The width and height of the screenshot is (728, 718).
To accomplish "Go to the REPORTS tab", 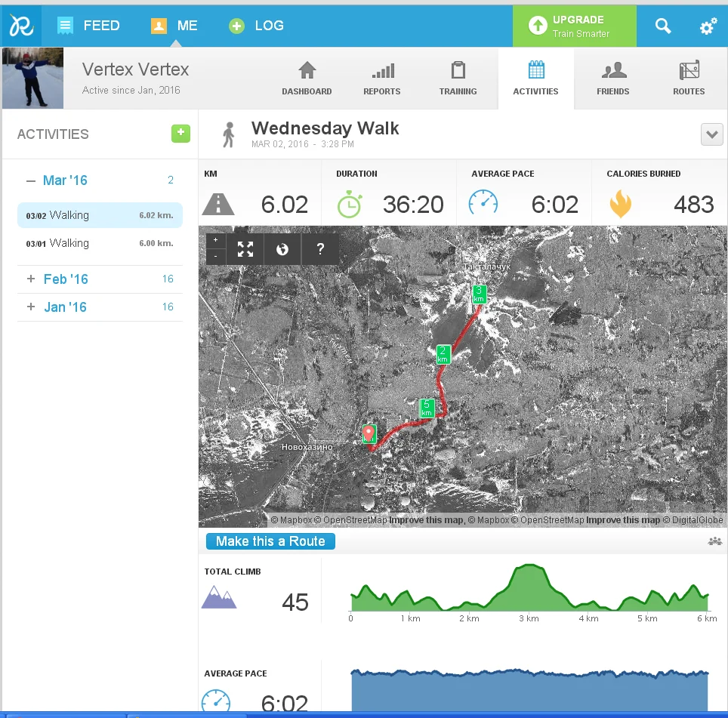I will point(381,78).
